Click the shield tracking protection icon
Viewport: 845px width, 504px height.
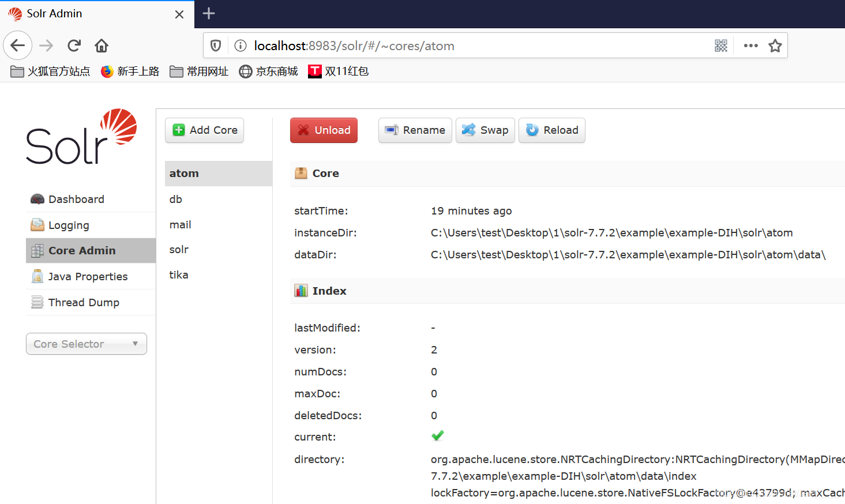point(216,46)
